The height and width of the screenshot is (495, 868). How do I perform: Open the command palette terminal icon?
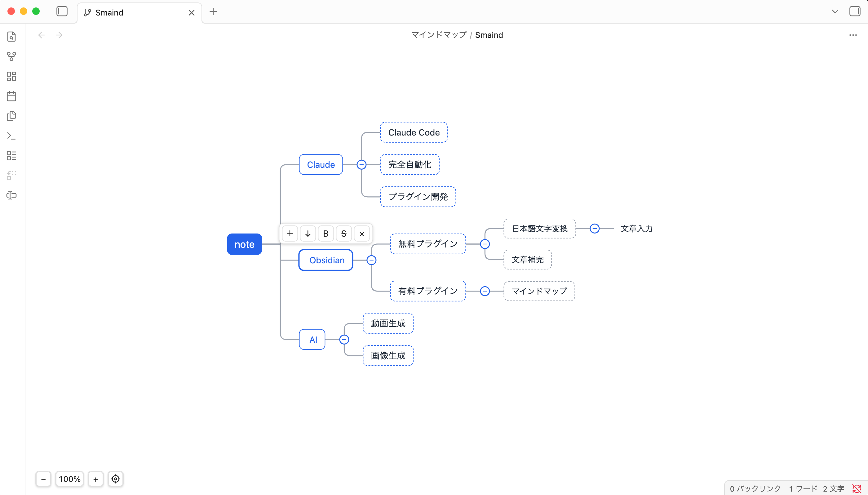[x=11, y=136]
